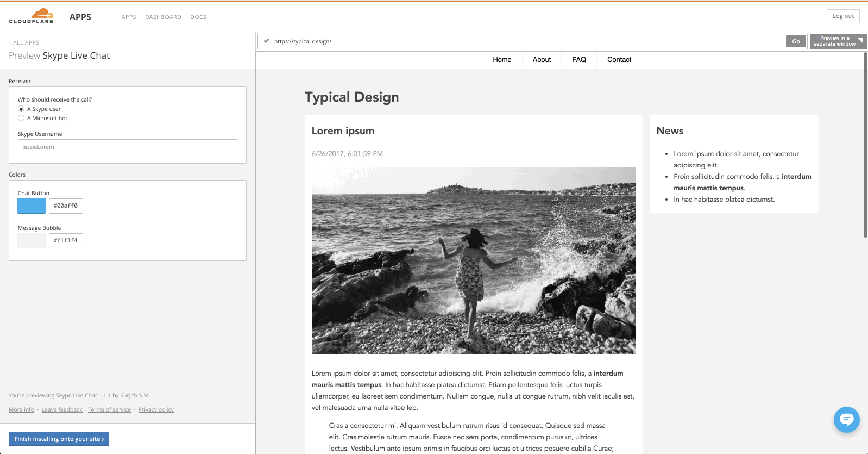Open the FAQ page in preview
The width and height of the screenshot is (868, 454).
point(578,60)
